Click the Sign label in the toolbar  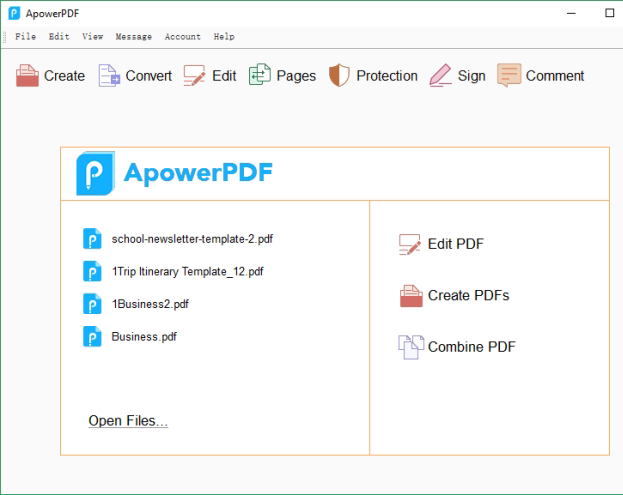point(472,76)
